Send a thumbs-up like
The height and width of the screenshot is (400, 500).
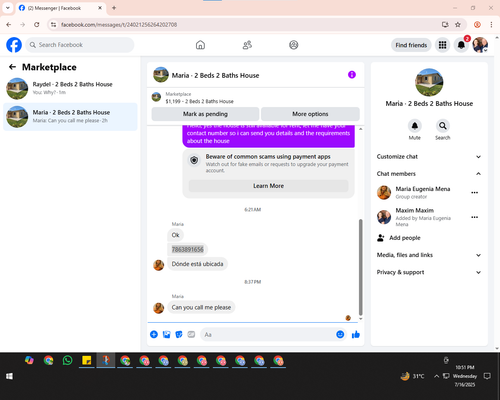356,334
